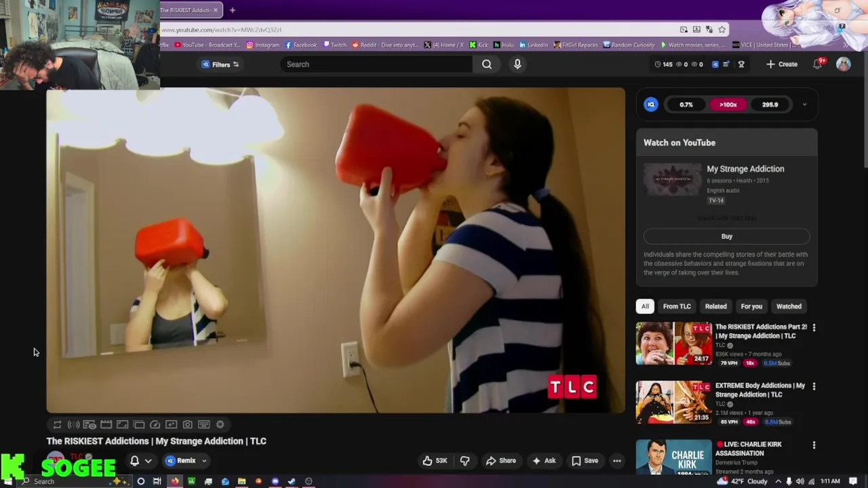Viewport: 868px width, 488px height.
Task: Open the notifications bell with 9+ badge
Action: (x=818, y=64)
